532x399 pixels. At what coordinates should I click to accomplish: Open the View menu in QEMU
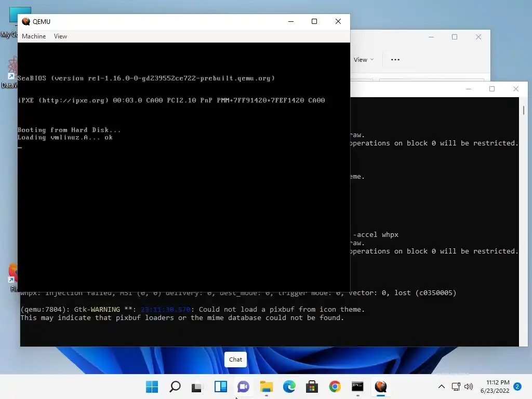tap(60, 36)
